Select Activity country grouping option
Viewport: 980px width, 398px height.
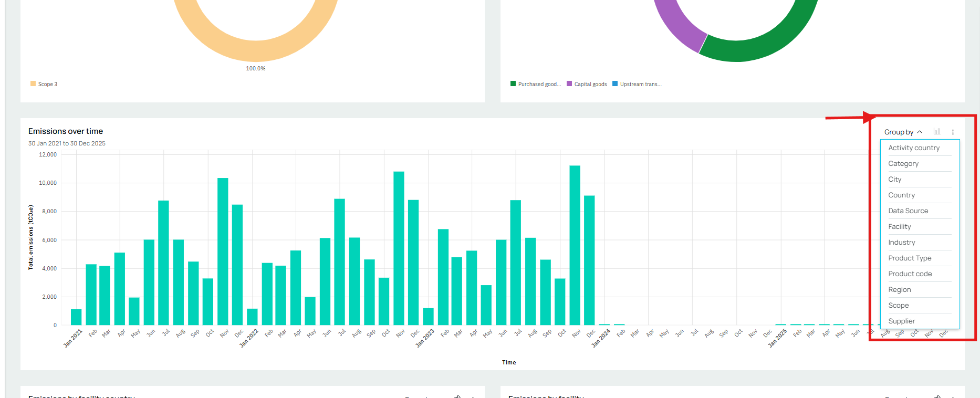tap(914, 148)
